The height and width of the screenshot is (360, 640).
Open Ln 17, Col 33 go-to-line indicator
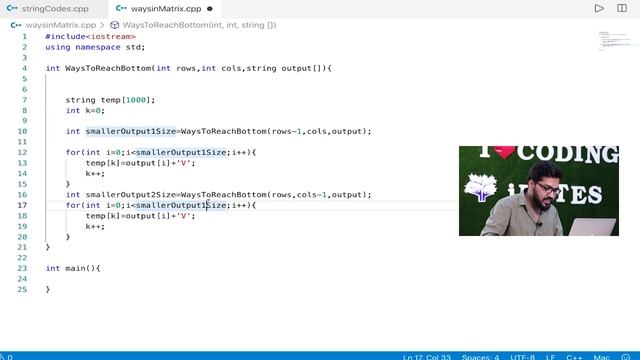427,357
